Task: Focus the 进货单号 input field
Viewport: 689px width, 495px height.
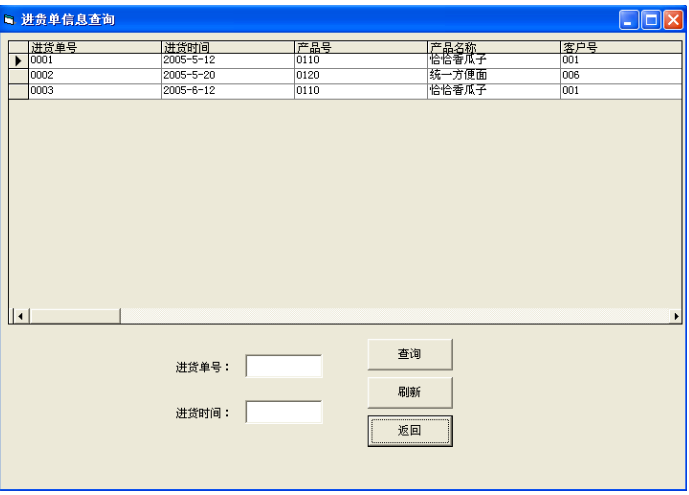Action: [x=284, y=366]
